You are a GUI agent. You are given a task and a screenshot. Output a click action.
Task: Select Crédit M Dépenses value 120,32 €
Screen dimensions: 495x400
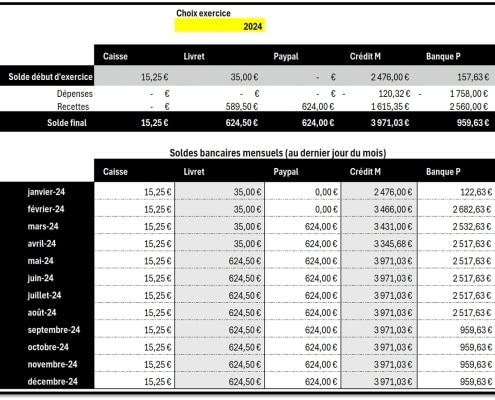point(394,94)
